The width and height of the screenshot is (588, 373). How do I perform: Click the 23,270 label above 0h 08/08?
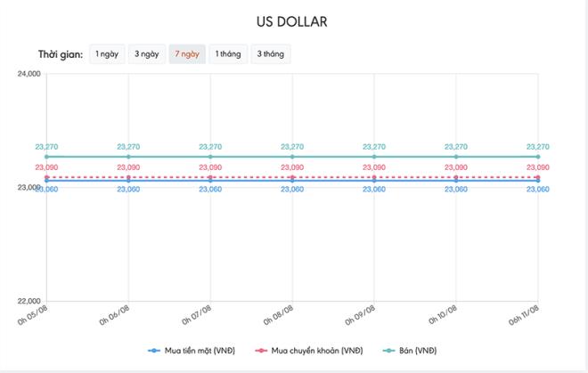click(292, 147)
